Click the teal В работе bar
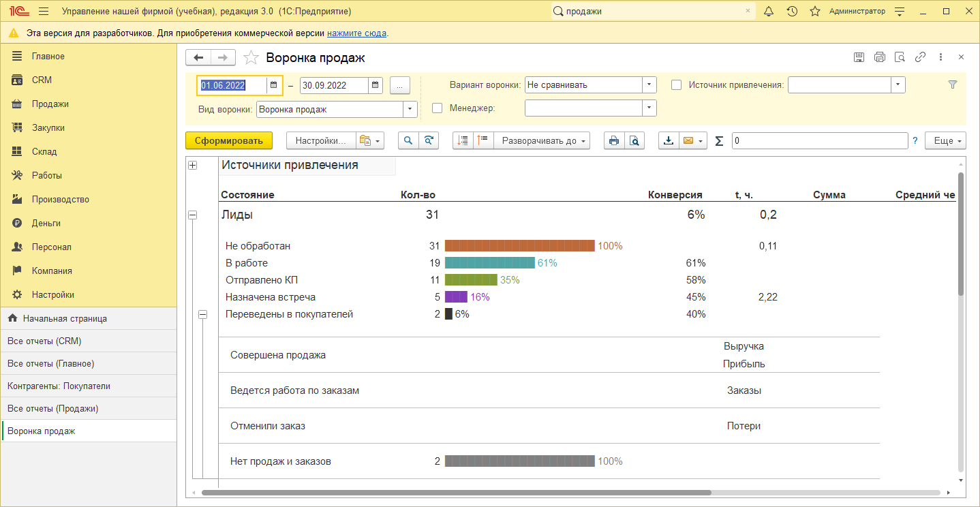This screenshot has height=507, width=980. click(490, 263)
